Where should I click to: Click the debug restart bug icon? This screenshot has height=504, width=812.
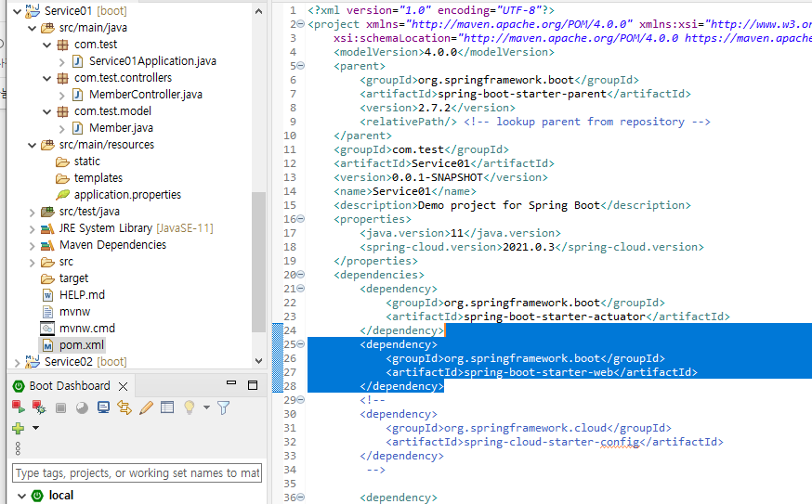(x=39, y=407)
